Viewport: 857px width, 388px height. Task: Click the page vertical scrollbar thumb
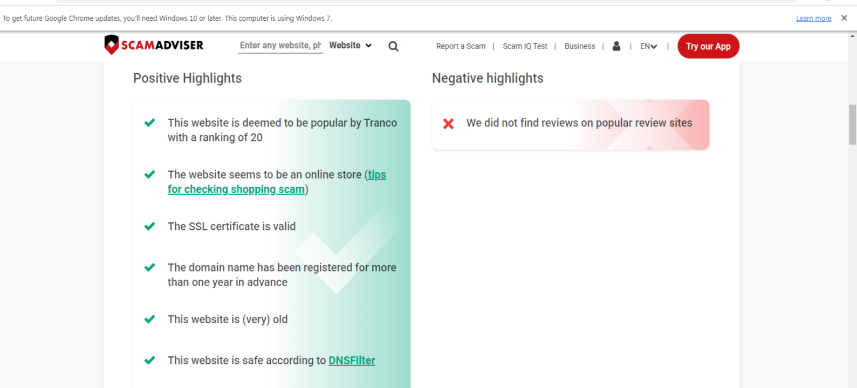[852, 125]
